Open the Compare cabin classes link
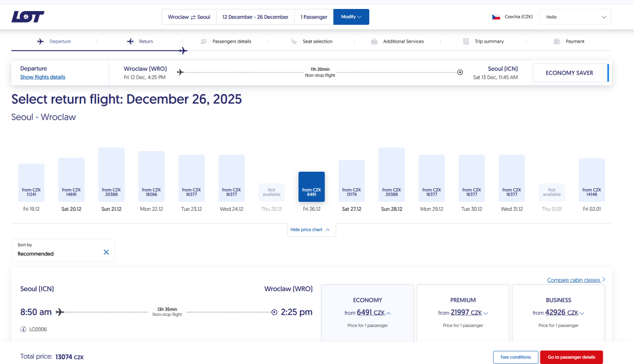Screen dimensions: 634x364 coord(576,280)
